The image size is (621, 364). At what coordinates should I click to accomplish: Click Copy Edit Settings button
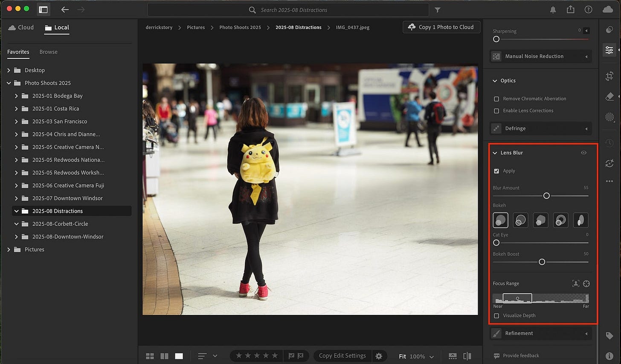342,356
